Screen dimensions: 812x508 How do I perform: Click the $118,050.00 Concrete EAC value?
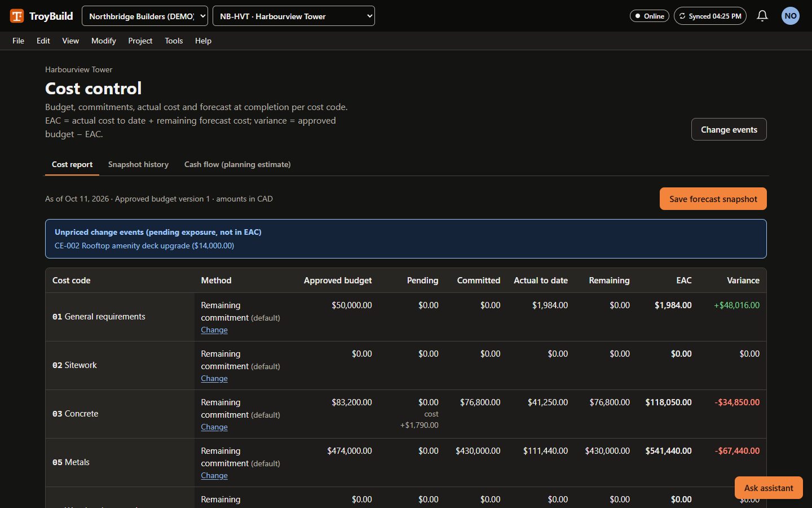coord(668,402)
